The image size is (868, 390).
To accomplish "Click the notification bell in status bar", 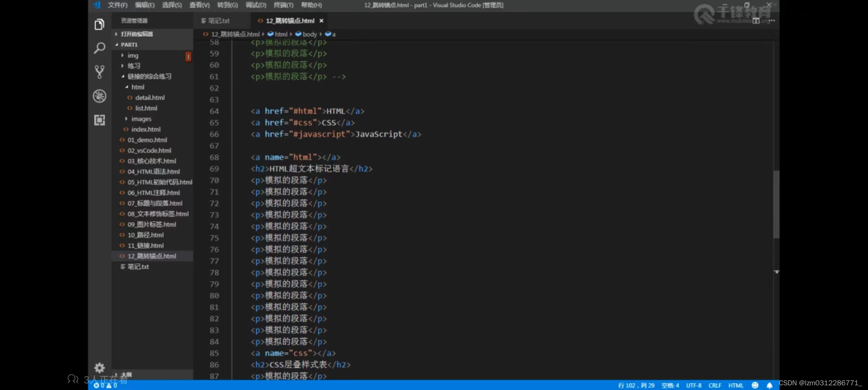I will coord(769,385).
